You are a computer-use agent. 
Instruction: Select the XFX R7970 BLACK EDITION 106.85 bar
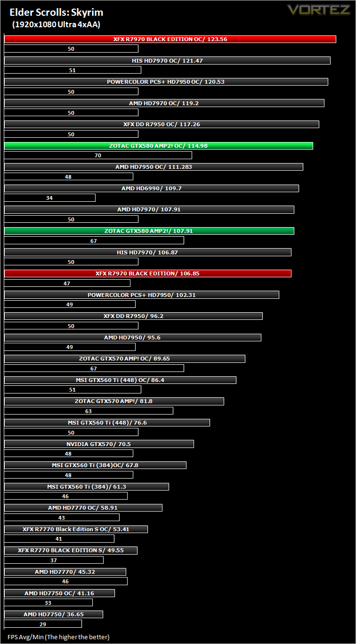point(148,273)
